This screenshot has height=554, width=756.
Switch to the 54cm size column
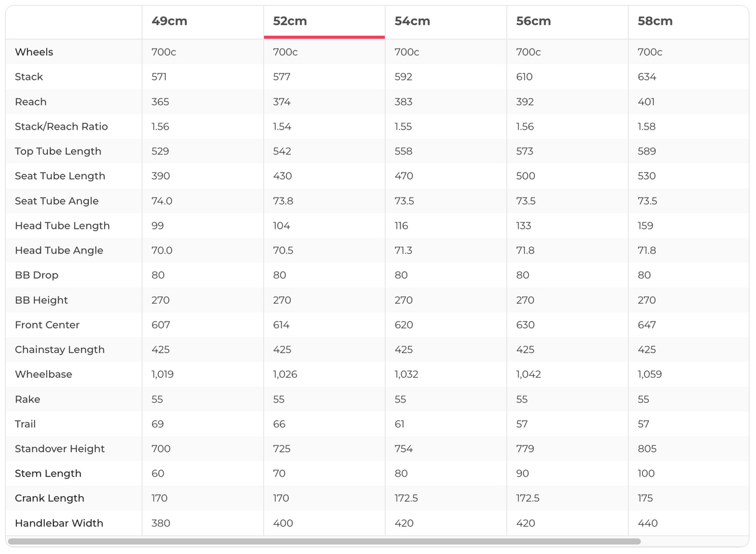click(x=412, y=21)
